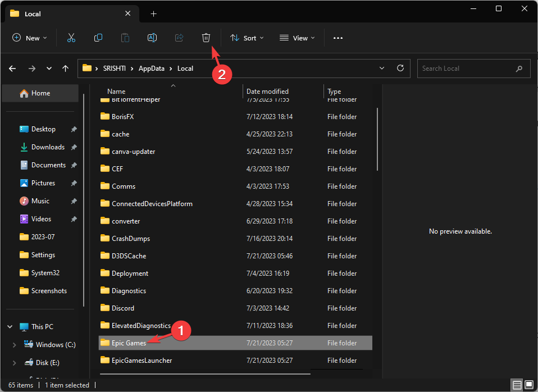Select the Deployment folder
The width and height of the screenshot is (538, 392).
pyautogui.click(x=235, y=274)
